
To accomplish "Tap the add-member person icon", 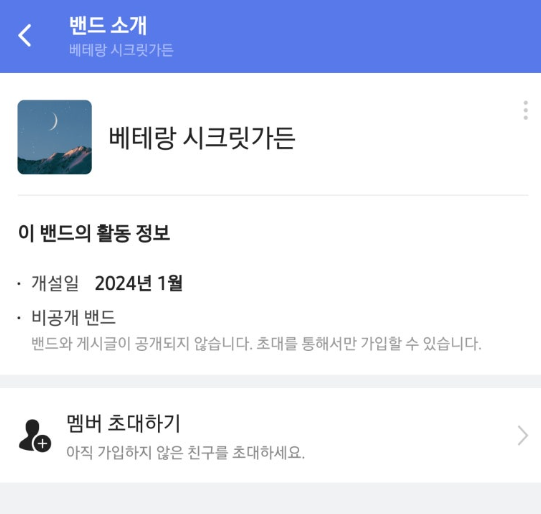I will click(35, 435).
